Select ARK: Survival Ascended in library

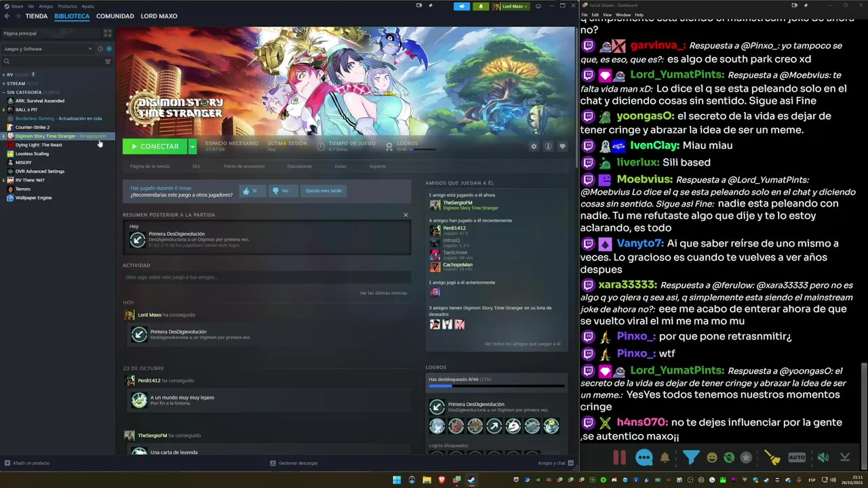(x=39, y=101)
